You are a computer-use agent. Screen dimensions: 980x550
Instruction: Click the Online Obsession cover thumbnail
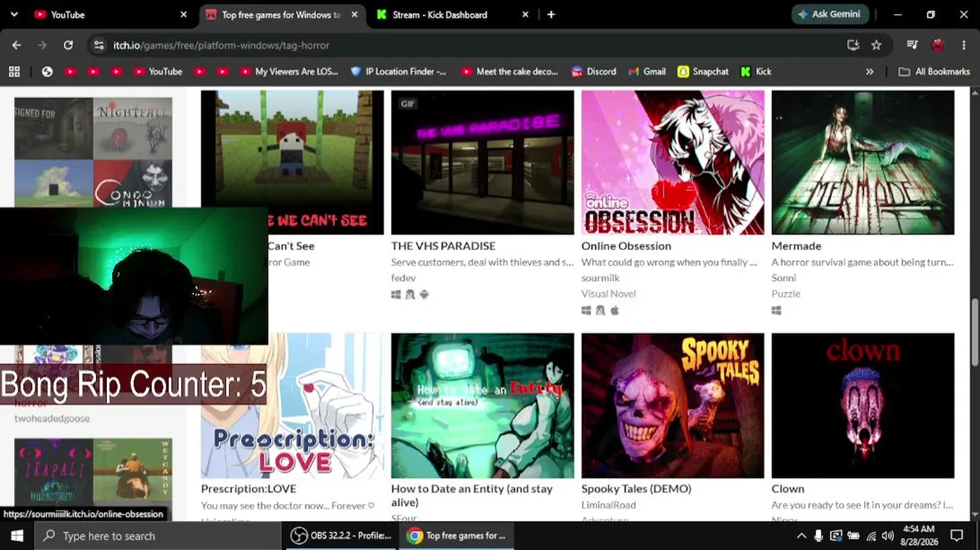pyautogui.click(x=672, y=163)
